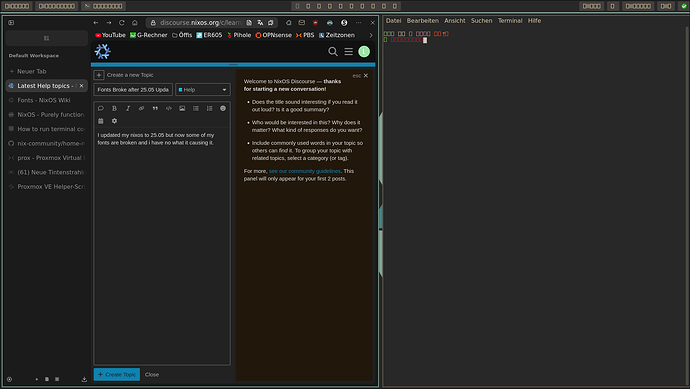The image size is (690, 389).
Task: Insert date and time with calendar icon
Action: coord(101,121)
